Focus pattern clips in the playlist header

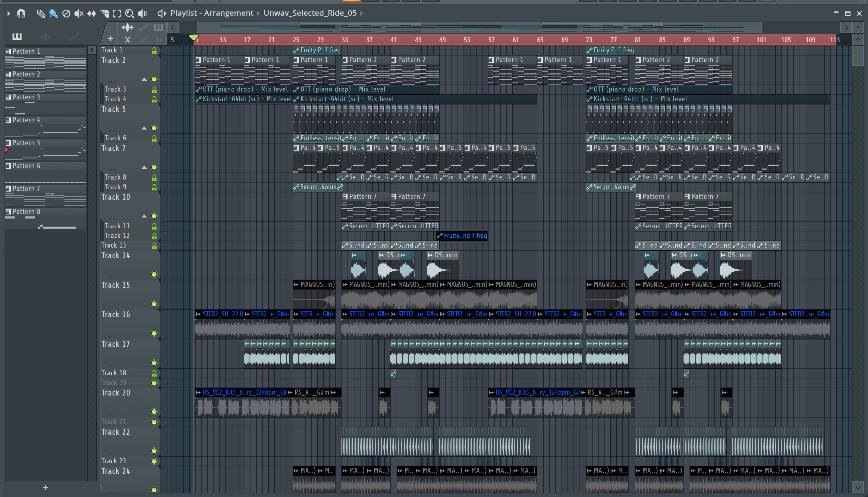159,27
